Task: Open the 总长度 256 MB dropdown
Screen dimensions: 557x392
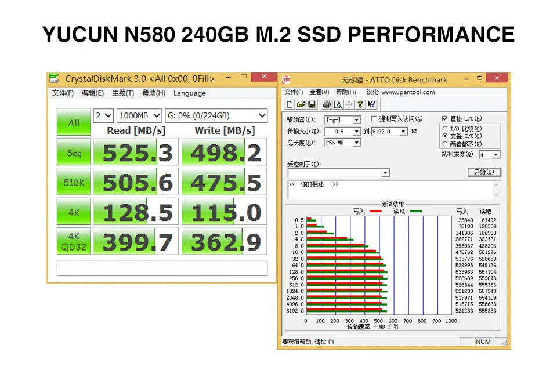Action: [x=357, y=143]
